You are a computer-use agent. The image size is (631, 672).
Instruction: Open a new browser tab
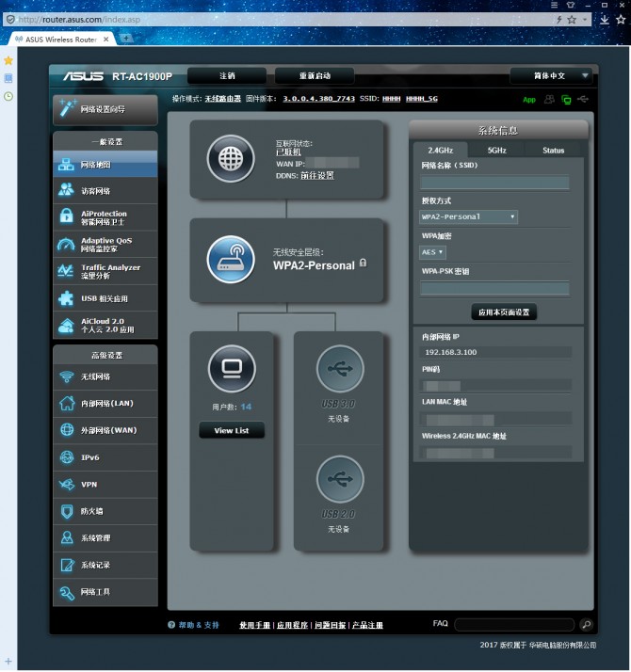click(126, 39)
